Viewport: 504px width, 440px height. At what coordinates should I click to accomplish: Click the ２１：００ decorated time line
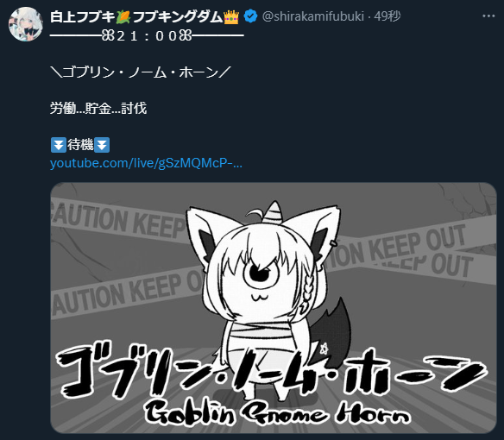[147, 35]
